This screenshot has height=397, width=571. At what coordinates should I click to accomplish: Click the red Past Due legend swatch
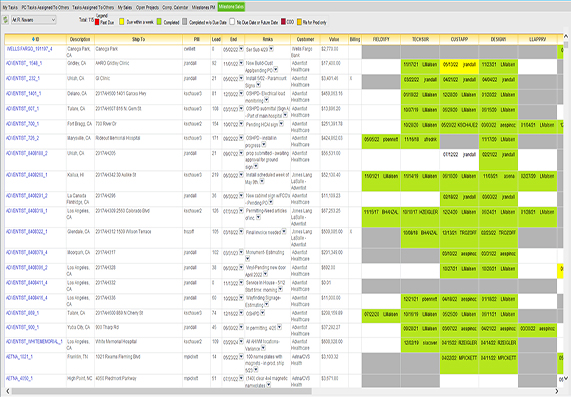tap(97, 22)
